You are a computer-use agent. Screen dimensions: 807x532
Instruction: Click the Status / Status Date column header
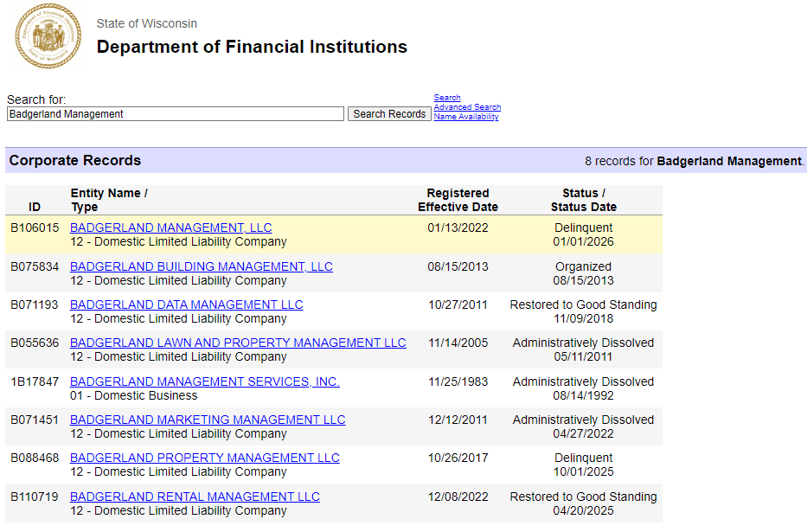point(583,200)
